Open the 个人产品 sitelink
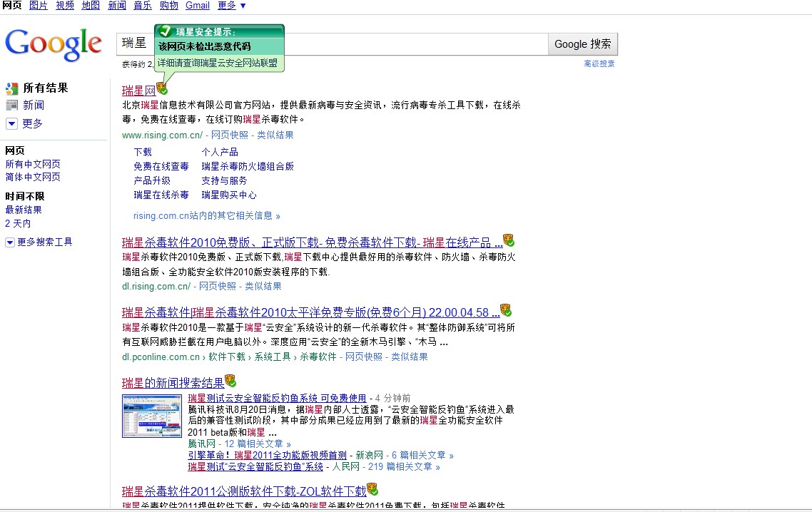The width and height of the screenshot is (812, 512). click(220, 152)
